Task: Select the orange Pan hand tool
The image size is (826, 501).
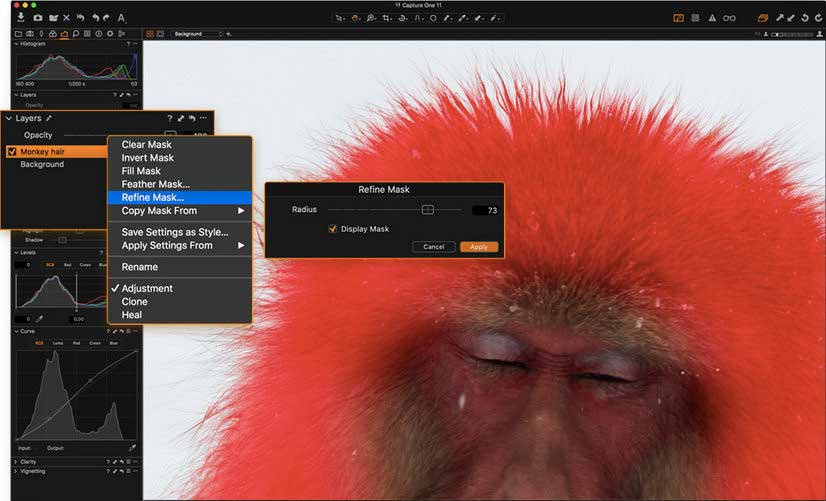Action: click(356, 18)
